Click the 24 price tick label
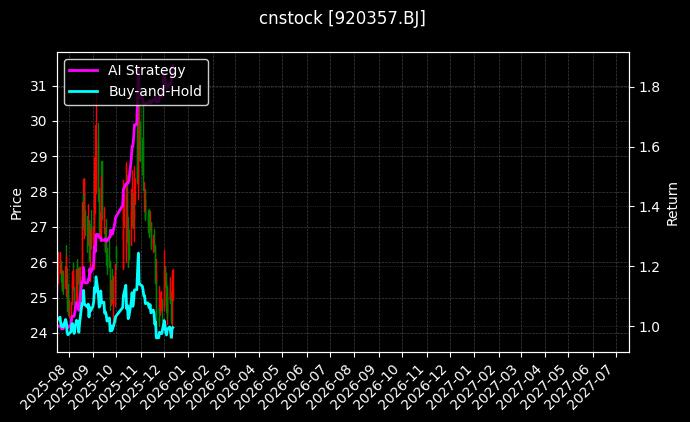 [39, 333]
